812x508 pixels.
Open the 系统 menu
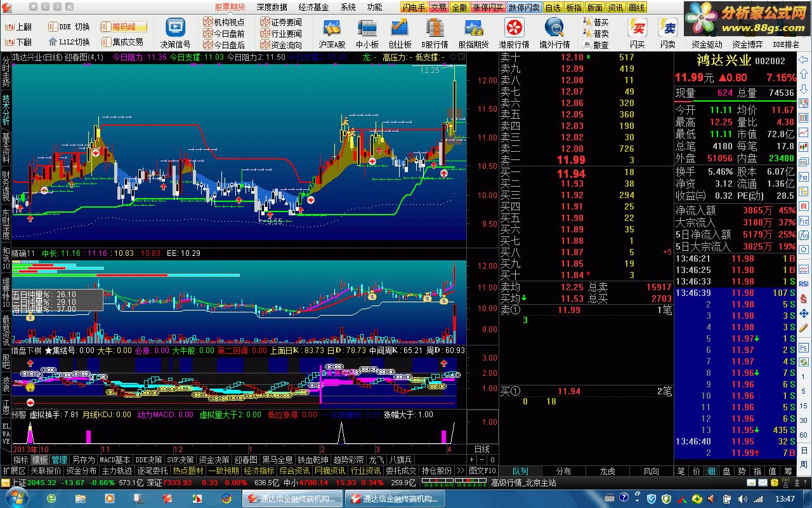click(348, 8)
